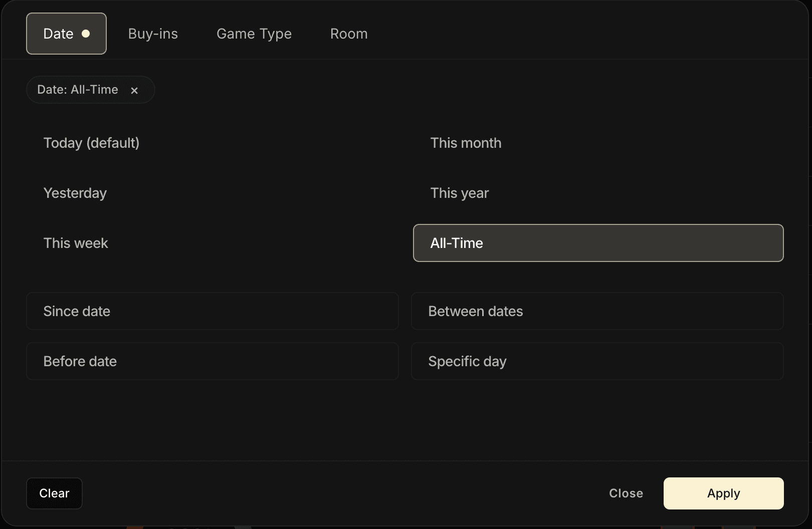Select the Today (default) date option

91,143
